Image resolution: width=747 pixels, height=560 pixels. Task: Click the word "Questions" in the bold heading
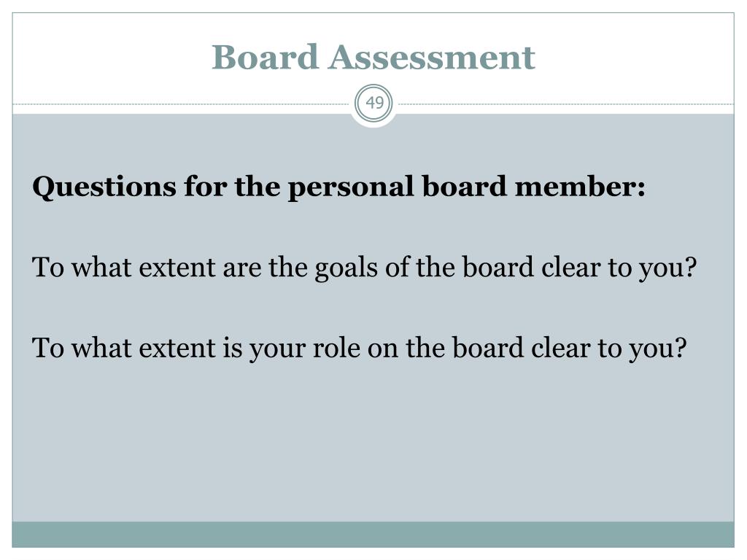[104, 187]
